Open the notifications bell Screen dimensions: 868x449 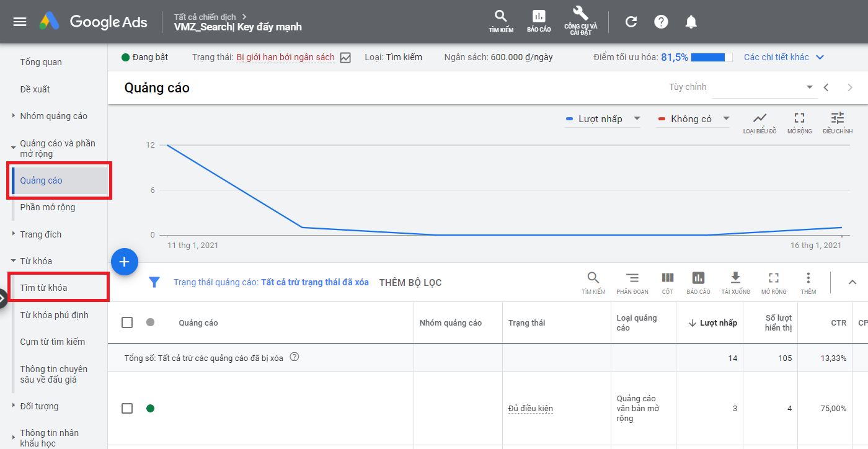pyautogui.click(x=691, y=22)
